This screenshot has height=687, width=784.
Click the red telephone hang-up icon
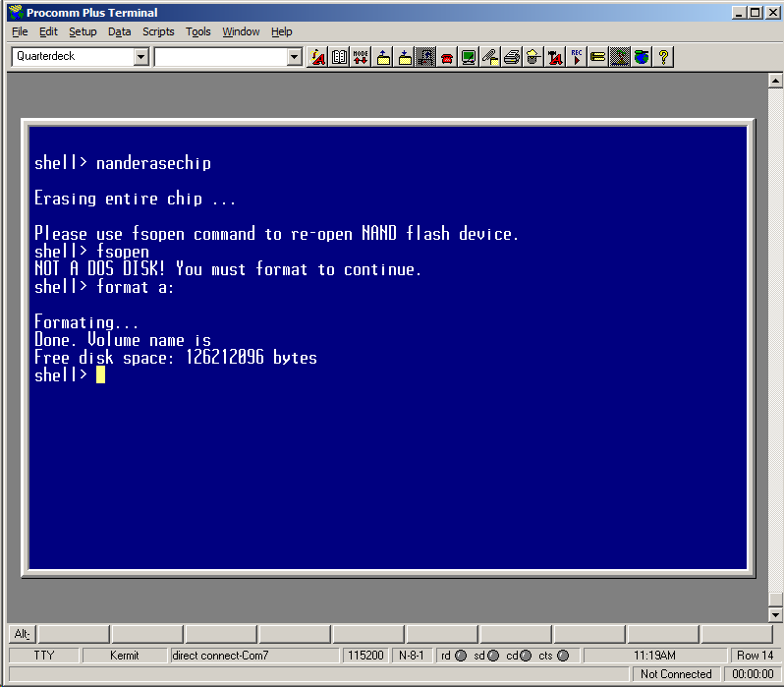[447, 57]
